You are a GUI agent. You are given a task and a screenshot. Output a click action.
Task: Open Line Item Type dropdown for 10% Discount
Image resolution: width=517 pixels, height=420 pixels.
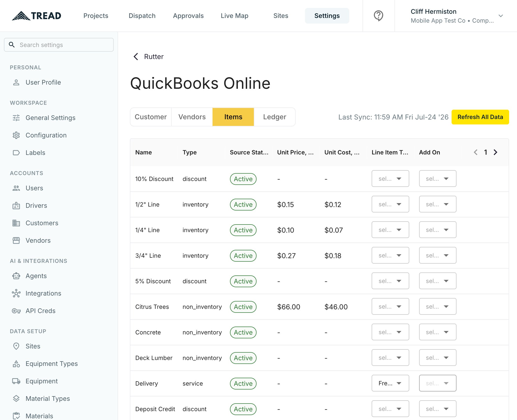tap(390, 179)
